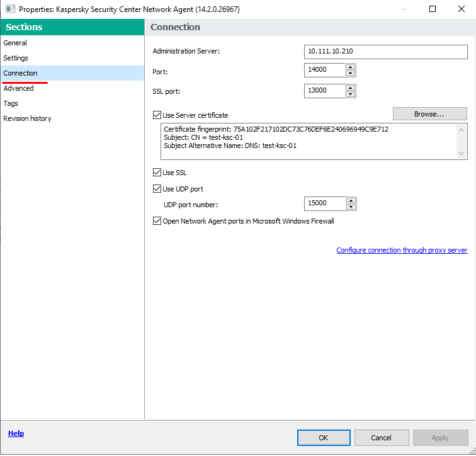This screenshot has width=476, height=456.
Task: Switch to the Advanced section
Action: 19,88
